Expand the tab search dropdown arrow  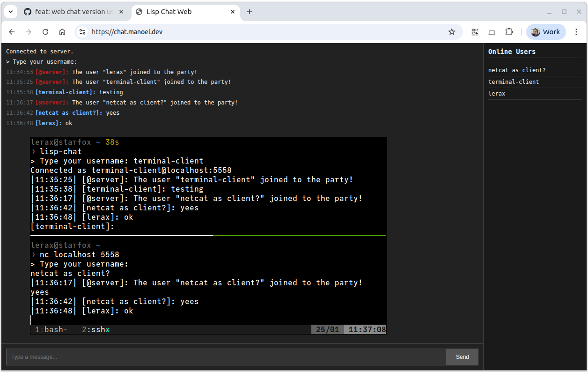click(10, 12)
